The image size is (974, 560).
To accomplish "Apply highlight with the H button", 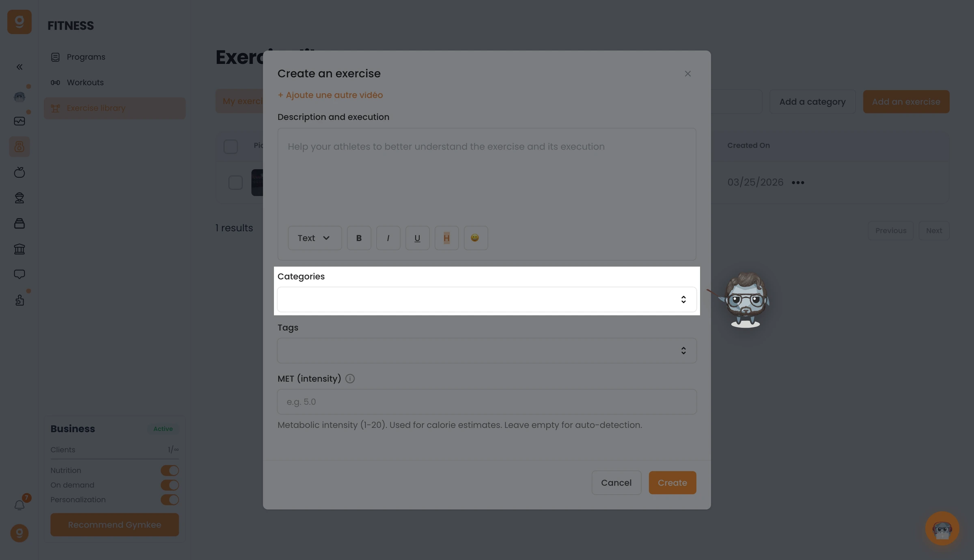I will coord(446,238).
